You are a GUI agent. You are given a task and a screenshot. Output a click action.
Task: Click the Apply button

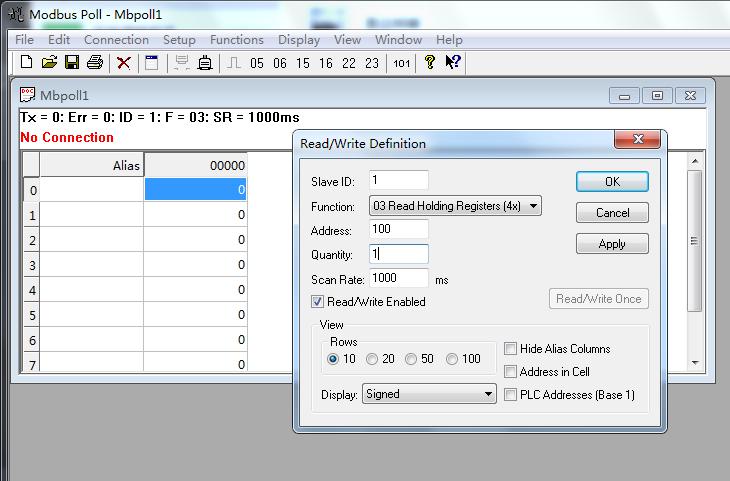click(x=612, y=244)
